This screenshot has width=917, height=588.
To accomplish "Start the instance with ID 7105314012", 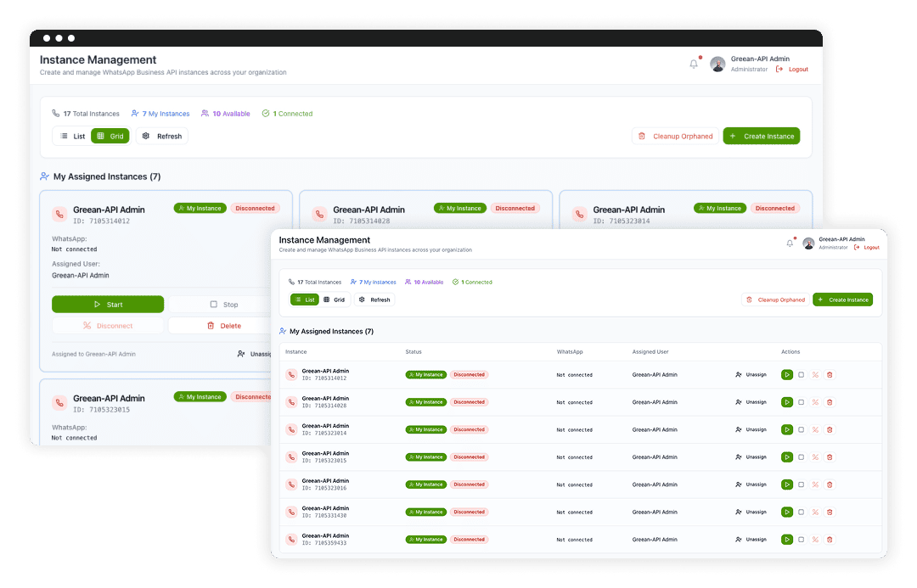I will (x=787, y=374).
